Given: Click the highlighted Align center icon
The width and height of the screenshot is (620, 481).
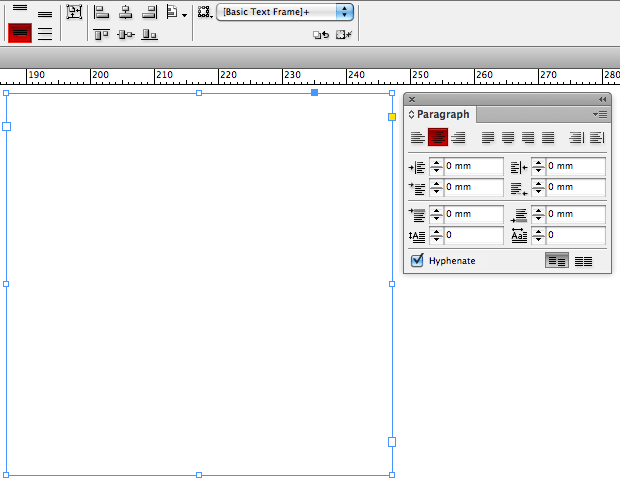Looking at the screenshot, I should 437,138.
